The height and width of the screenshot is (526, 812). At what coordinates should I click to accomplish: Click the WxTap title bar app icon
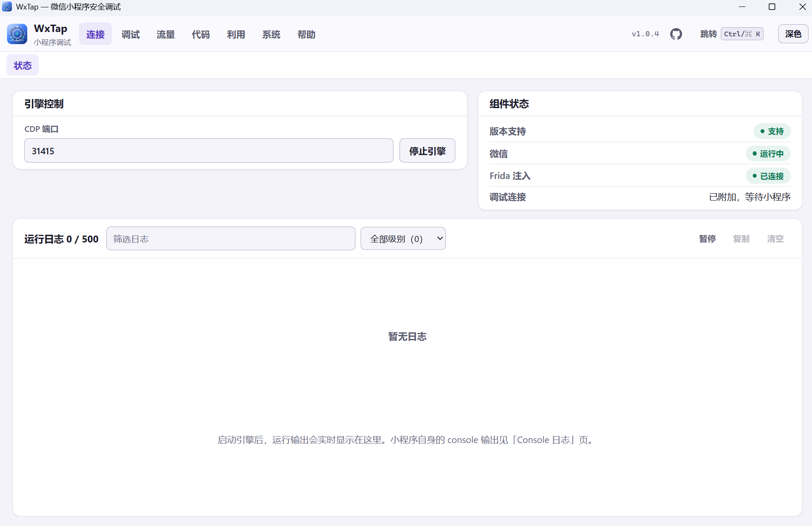[7, 7]
